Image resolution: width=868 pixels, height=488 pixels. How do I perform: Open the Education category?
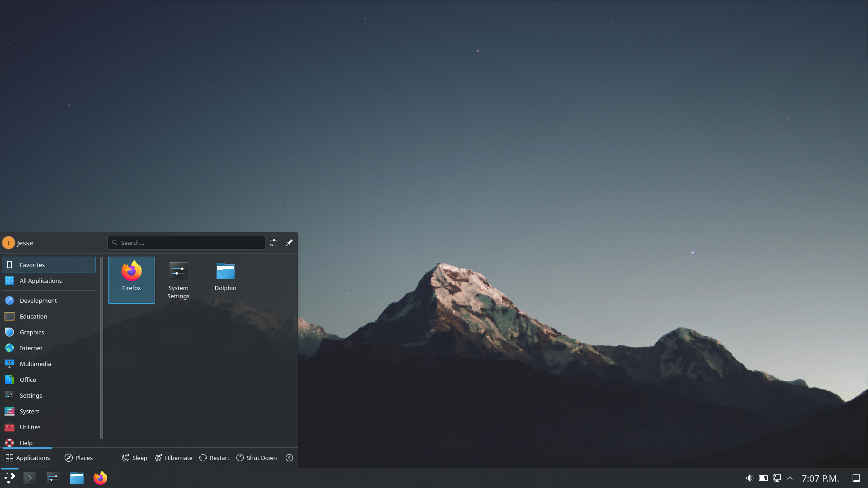[49, 316]
